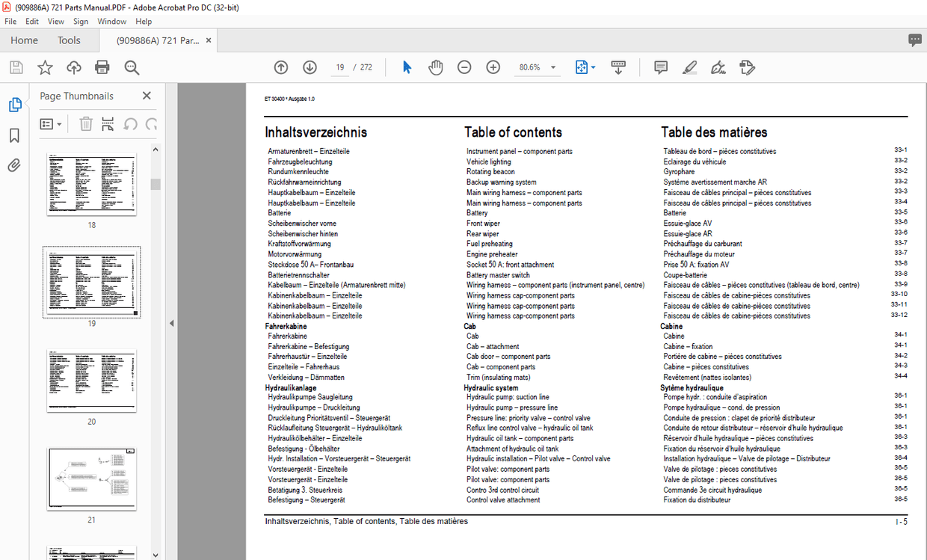
Task: Open the Page Thumbnails panel icon
Action: point(16,105)
